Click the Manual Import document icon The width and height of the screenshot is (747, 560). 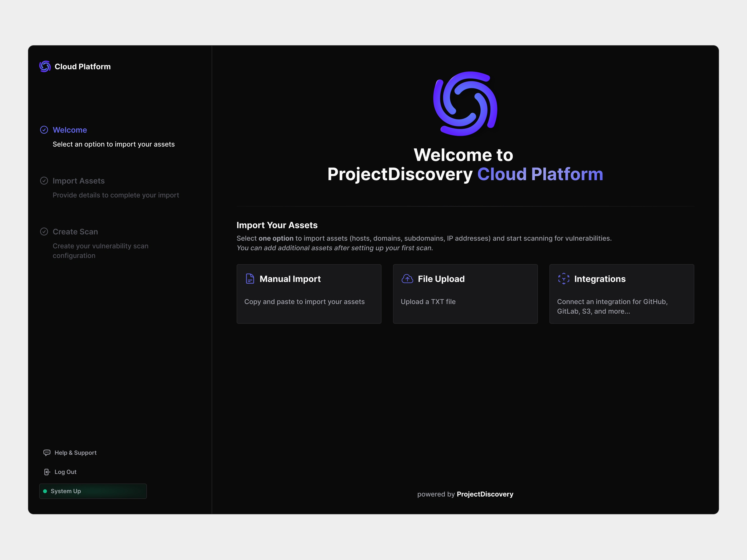[x=250, y=279]
